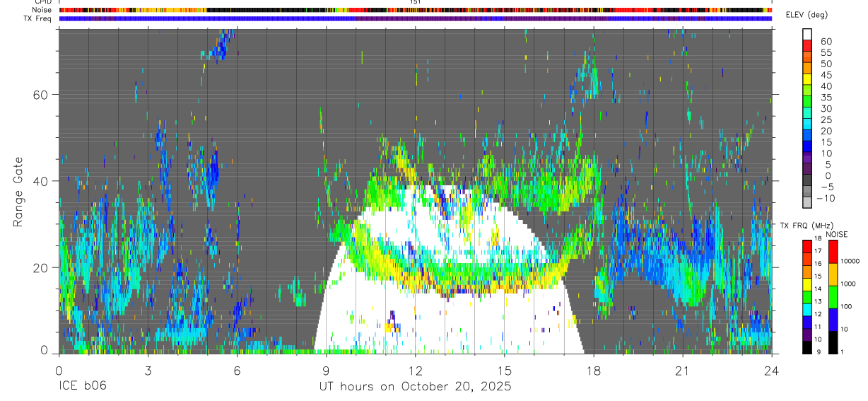Screen dimensions: 868x401
Task: Select UT hour tick label 15
Action: 505,371
